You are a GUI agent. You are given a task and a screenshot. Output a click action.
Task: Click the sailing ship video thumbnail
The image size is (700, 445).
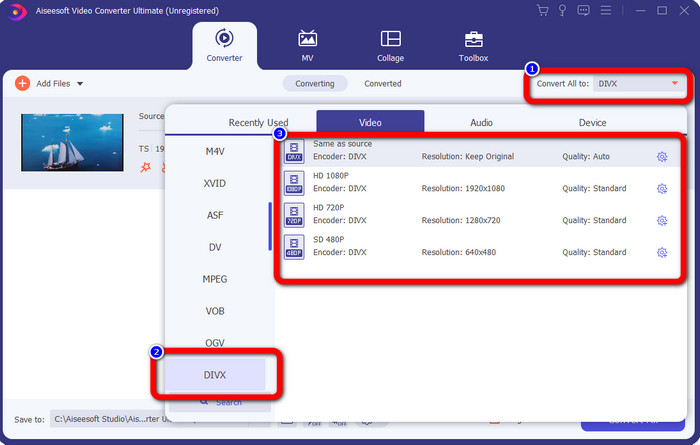pos(64,141)
